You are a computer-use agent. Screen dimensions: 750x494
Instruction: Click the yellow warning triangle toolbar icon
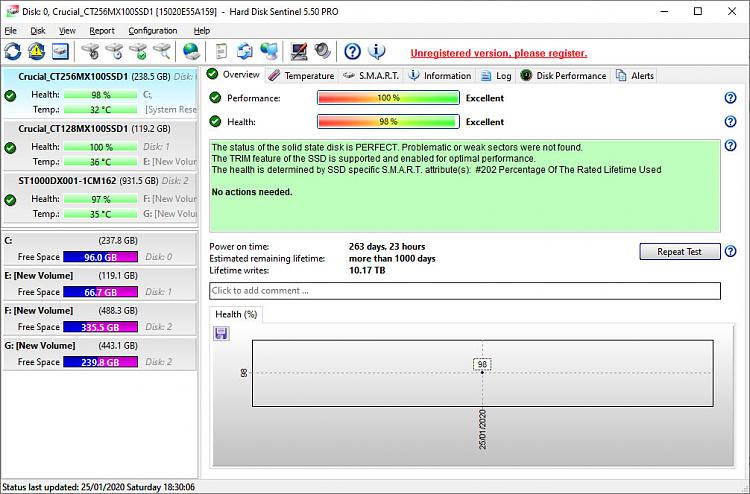[x=37, y=51]
